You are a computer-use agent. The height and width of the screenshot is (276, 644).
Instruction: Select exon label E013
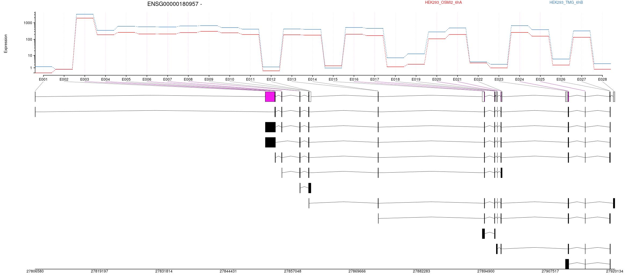pos(292,79)
